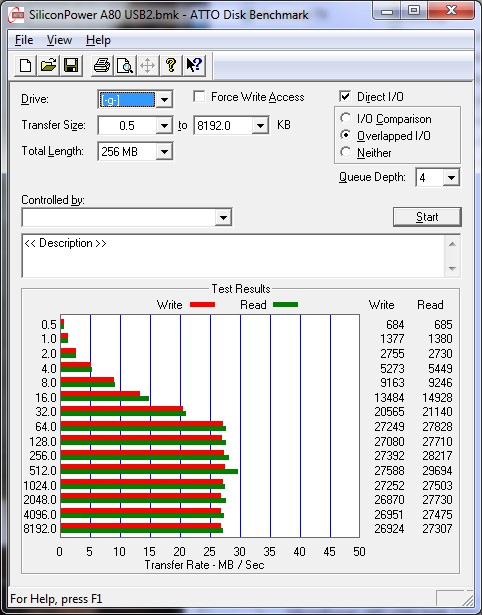This screenshot has height=615, width=482.
Task: Select Overlapped I/O radio button
Action: click(x=346, y=135)
